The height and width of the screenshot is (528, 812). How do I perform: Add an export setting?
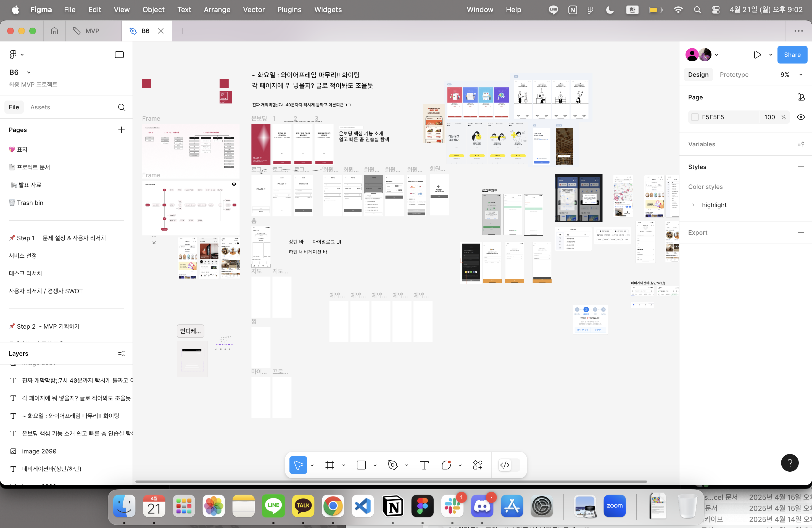click(800, 233)
